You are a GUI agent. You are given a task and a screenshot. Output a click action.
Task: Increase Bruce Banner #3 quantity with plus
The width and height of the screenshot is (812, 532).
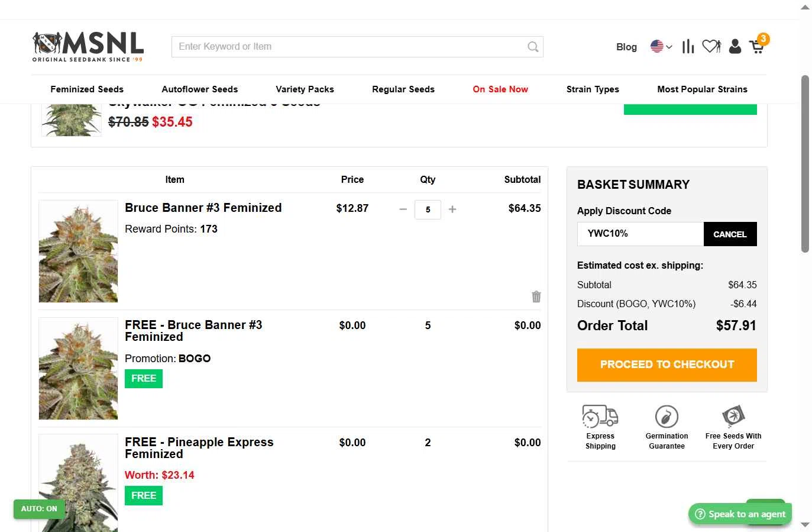tap(452, 209)
